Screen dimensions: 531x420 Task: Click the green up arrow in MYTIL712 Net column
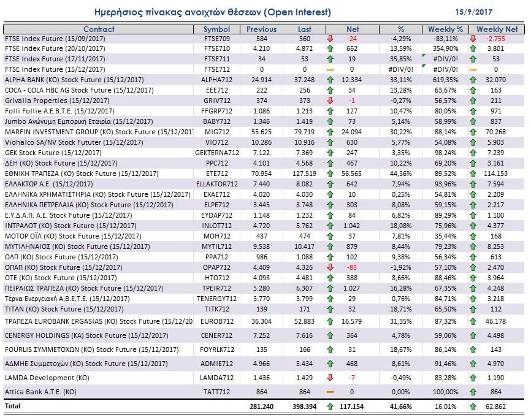coord(330,246)
